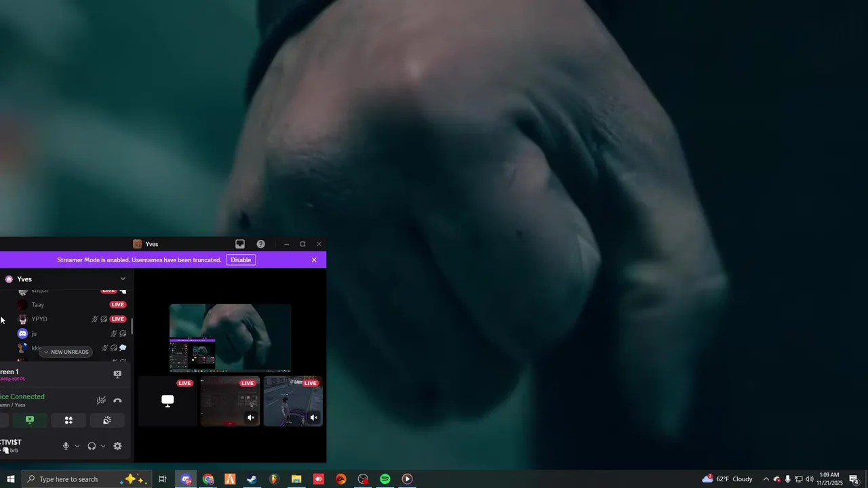Click the YPYD LIVE badge

[x=118, y=319]
